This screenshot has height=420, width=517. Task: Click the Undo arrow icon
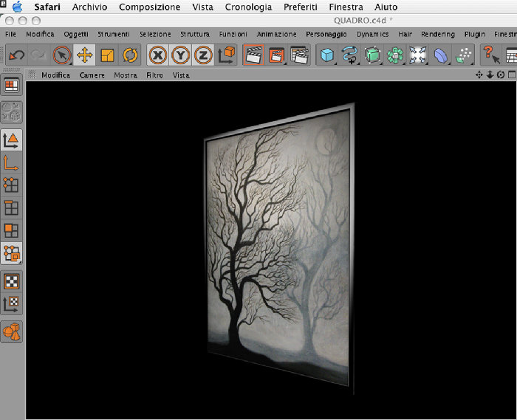pos(16,55)
